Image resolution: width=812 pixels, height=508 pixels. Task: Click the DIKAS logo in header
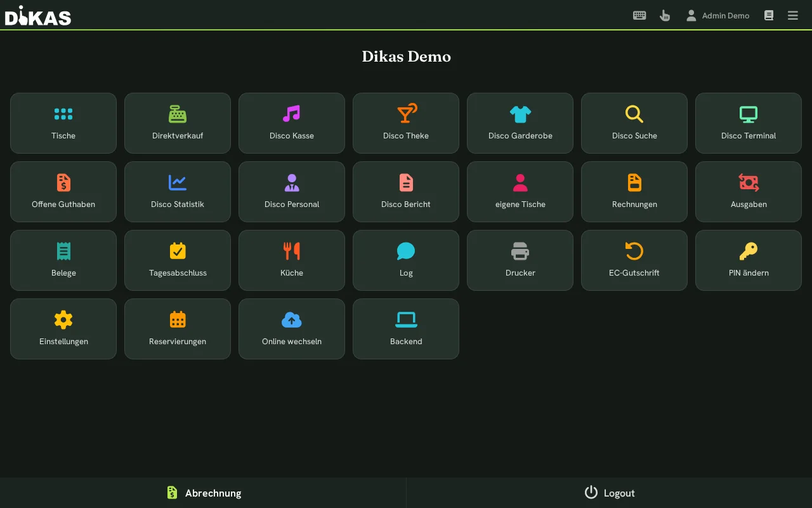click(x=38, y=15)
